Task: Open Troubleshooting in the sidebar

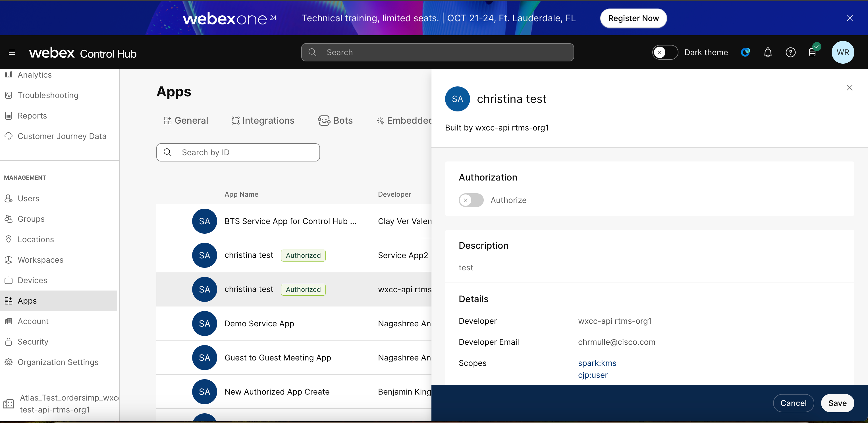Action: (x=48, y=96)
